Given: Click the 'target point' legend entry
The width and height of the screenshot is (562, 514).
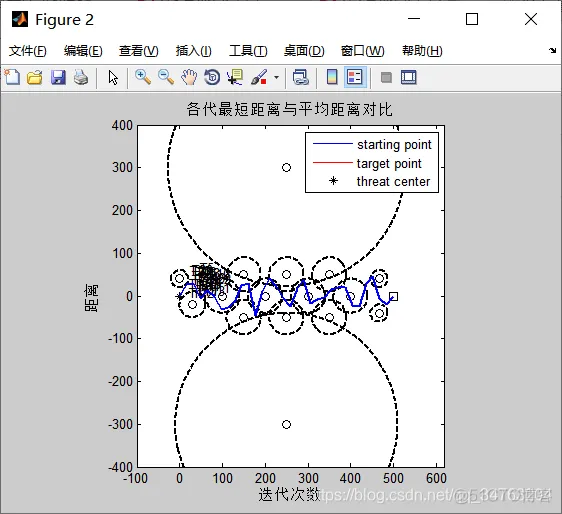Looking at the screenshot, I should click(x=389, y=164).
